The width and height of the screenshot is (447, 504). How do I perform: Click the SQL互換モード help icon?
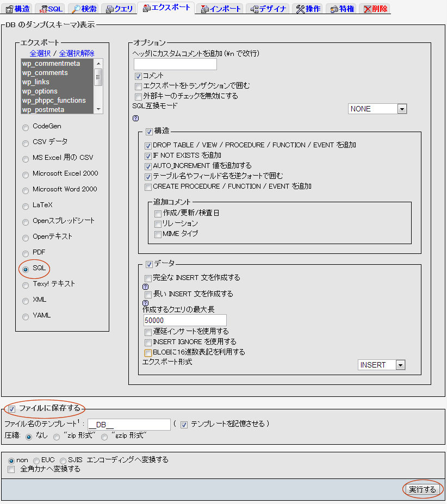136,119
